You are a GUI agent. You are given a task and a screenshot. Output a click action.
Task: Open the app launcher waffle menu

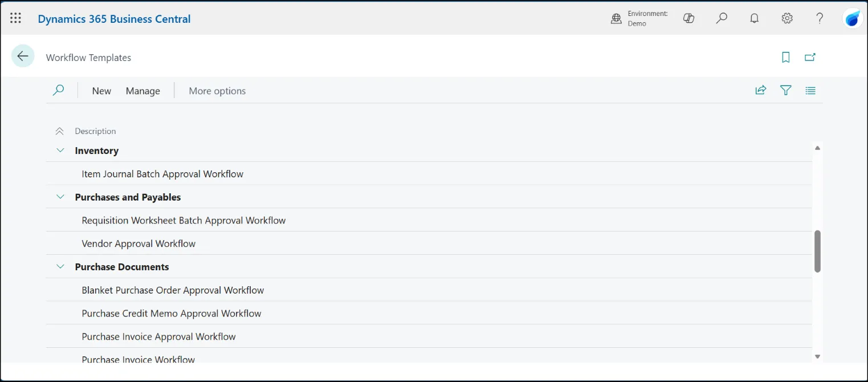pyautogui.click(x=16, y=18)
